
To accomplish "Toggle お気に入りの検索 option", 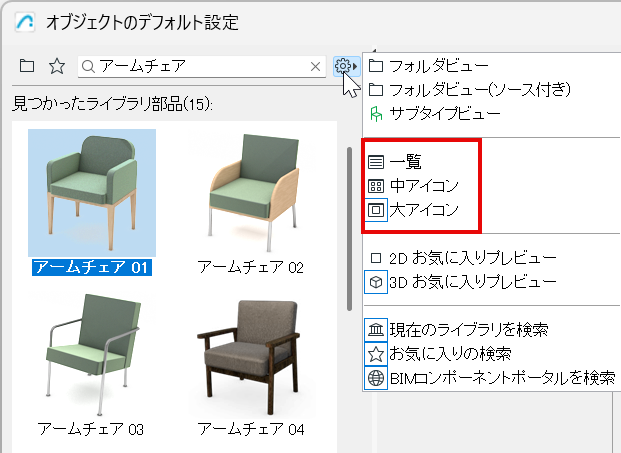I will [438, 354].
